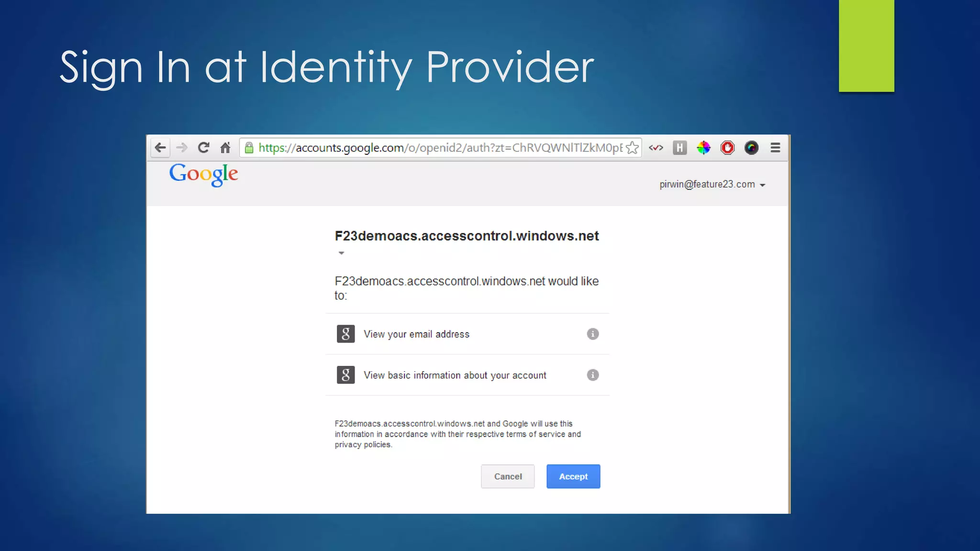Viewport: 980px width, 551px height.
Task: Open the dark circular eye extension icon
Action: point(751,148)
